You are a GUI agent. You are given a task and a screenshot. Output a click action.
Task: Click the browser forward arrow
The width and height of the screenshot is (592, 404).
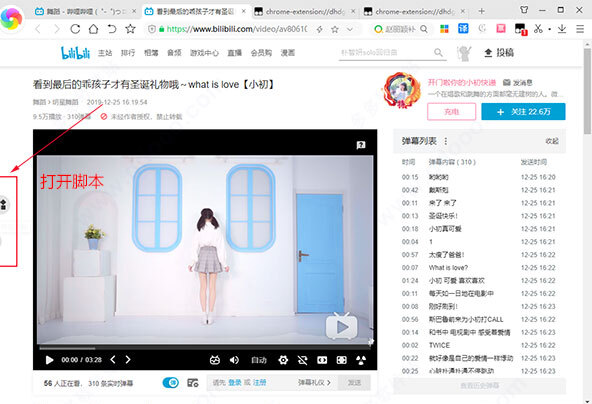57,29
